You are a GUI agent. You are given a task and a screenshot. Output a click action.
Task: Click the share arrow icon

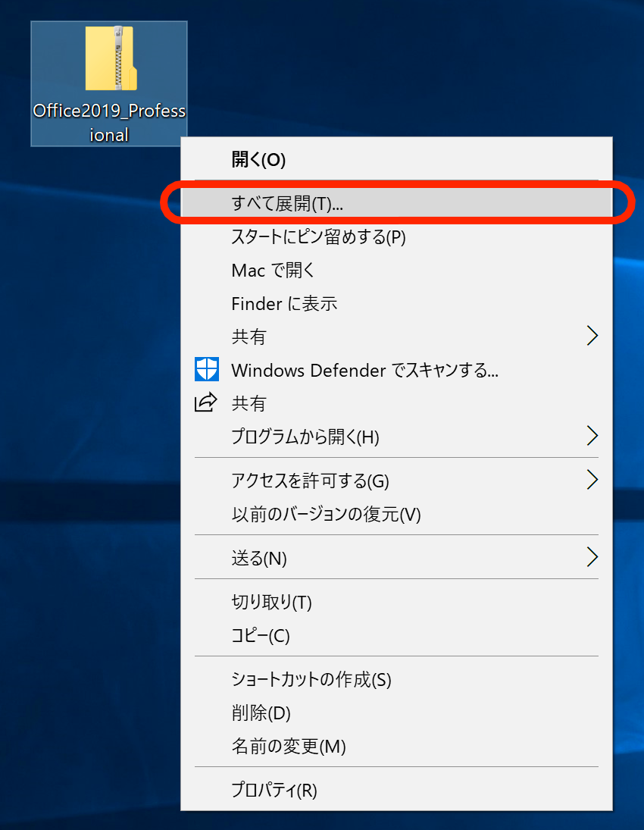coord(206,402)
